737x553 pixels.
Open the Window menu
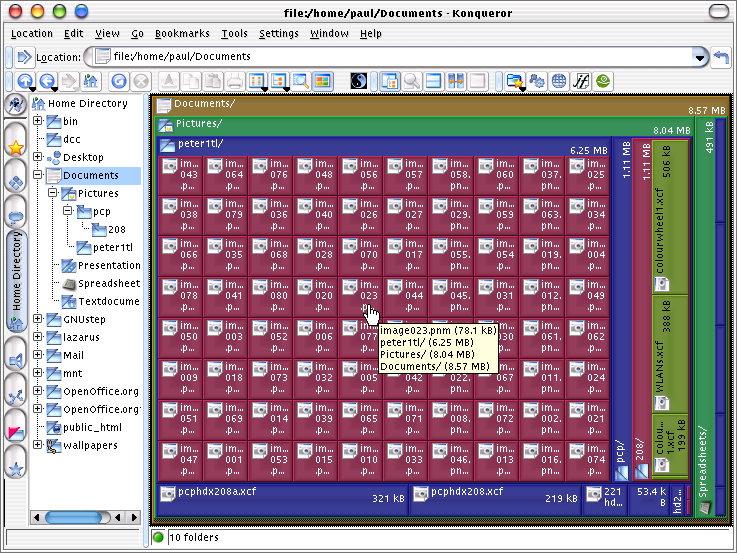point(329,33)
